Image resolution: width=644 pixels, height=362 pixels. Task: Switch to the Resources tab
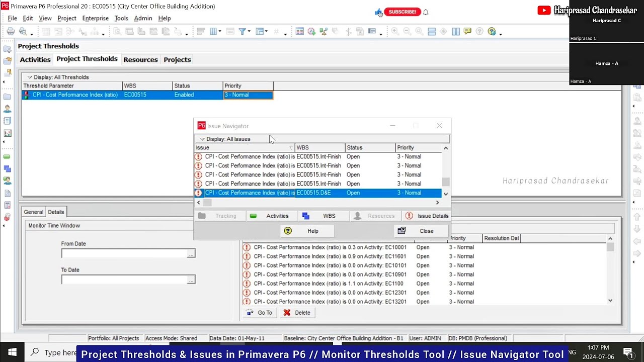click(x=140, y=59)
